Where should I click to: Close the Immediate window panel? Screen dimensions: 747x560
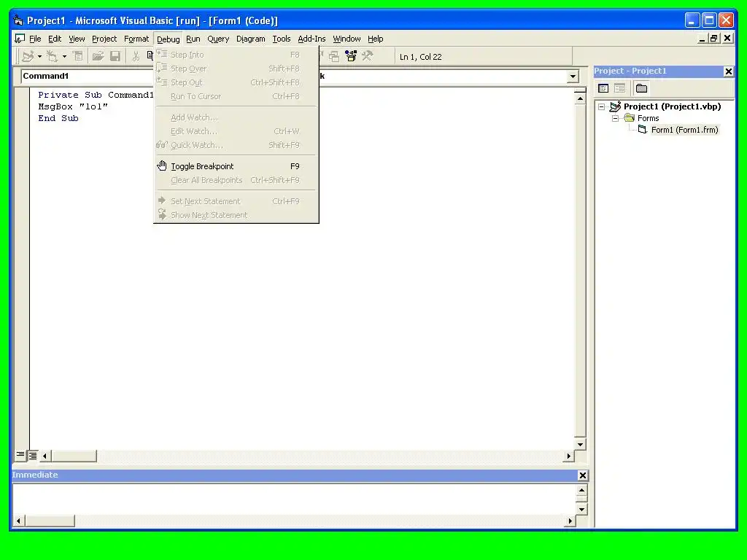point(582,475)
